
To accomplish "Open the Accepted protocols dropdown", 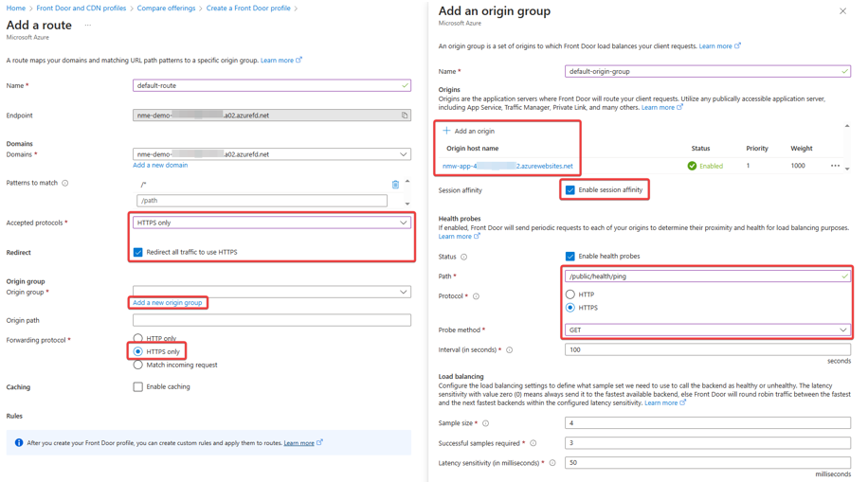I will (272, 223).
